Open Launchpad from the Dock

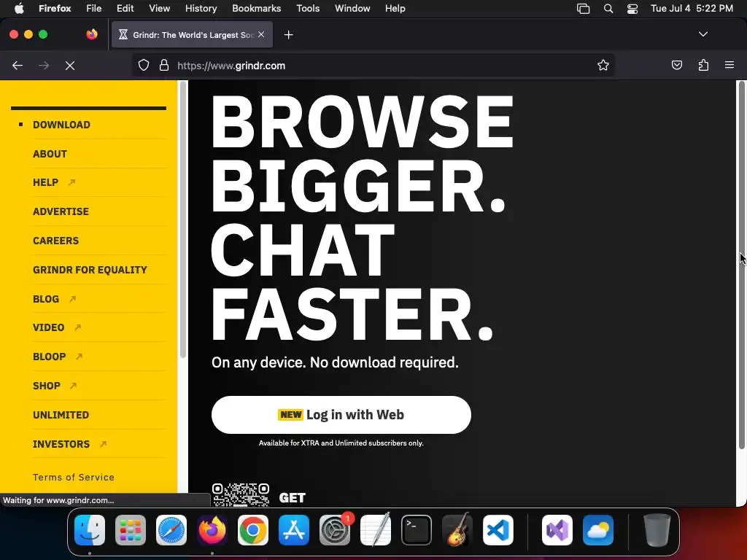pos(131,530)
